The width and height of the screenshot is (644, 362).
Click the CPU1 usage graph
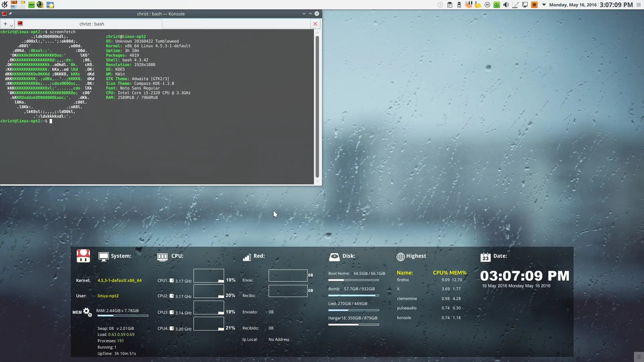click(x=209, y=276)
